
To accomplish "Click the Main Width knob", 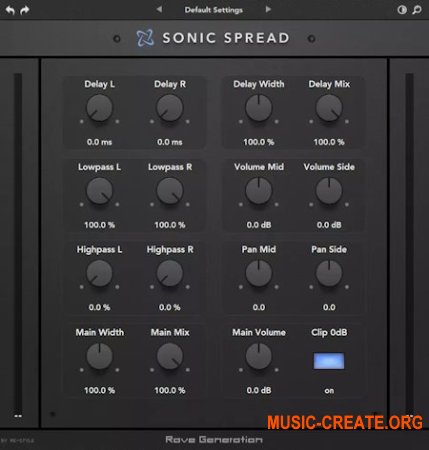I will click(99, 356).
